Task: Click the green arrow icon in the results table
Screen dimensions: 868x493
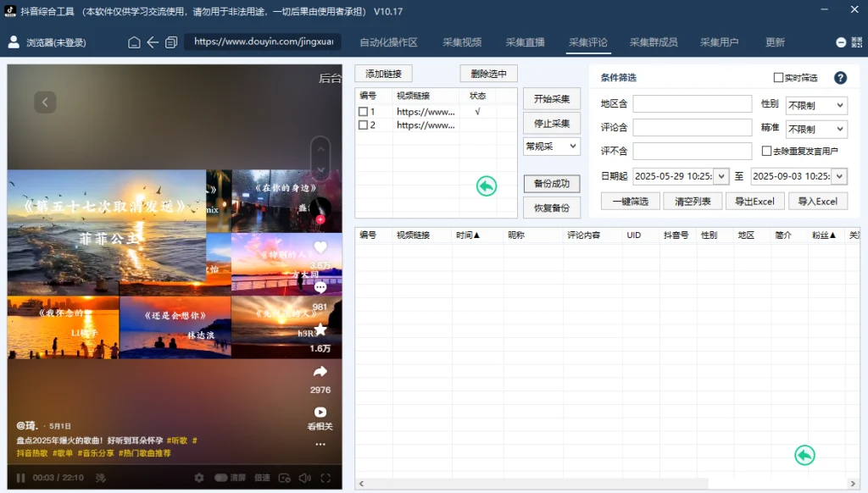Action: pyautogui.click(x=805, y=456)
